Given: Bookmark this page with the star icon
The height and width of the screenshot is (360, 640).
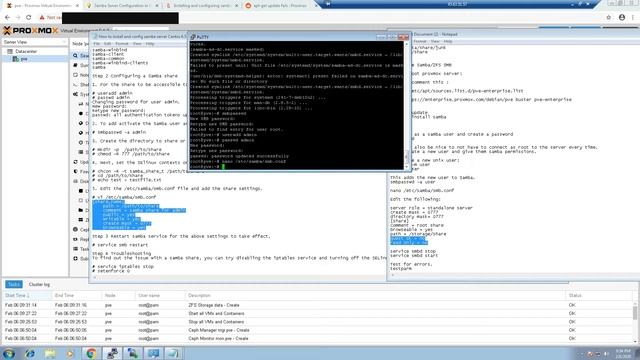Looking at the screenshot, I should 609,18.
